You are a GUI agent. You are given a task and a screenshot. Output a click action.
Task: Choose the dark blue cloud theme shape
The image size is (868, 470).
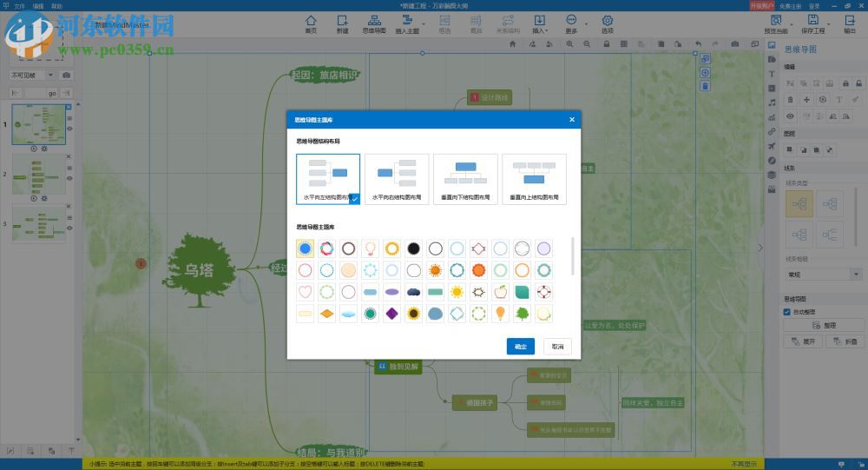point(413,292)
